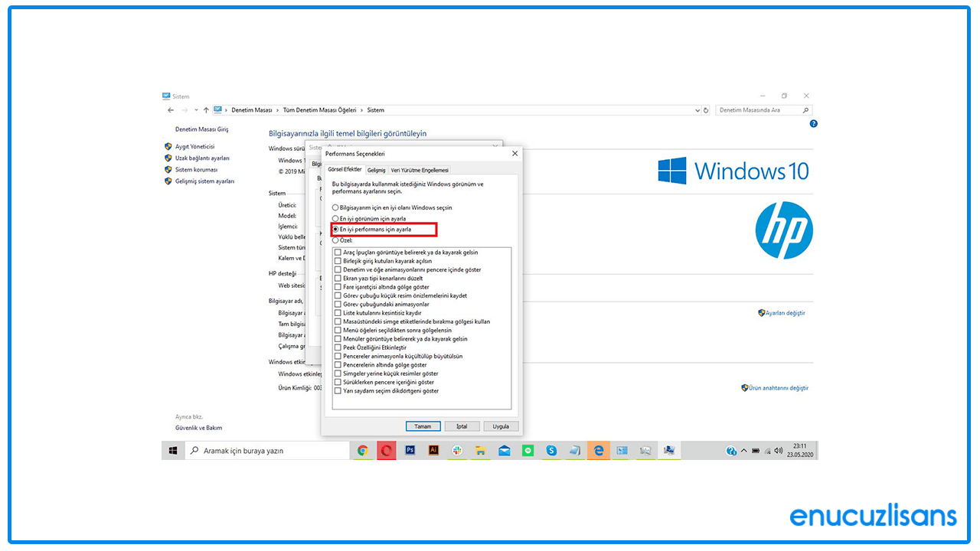Screen dimensions: 980x551
Task: Click the 'Denetim Masasında Ara' search field
Action: click(762, 109)
